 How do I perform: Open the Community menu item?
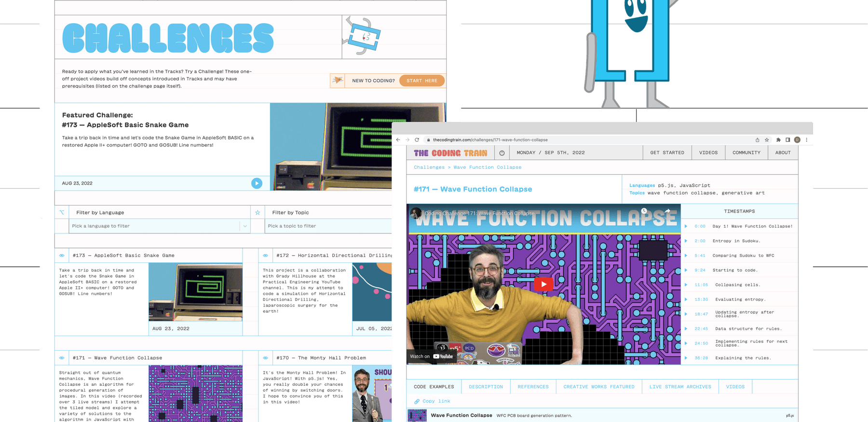coord(746,153)
